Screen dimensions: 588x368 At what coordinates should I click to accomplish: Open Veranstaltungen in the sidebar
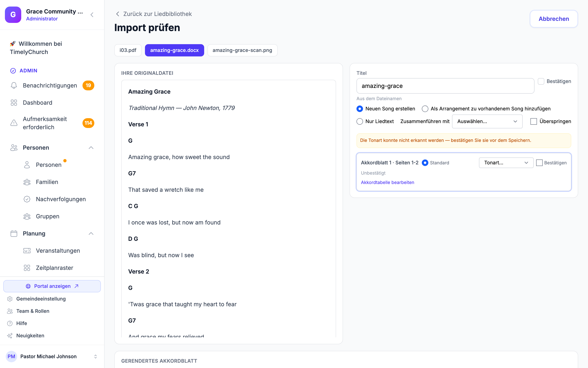coord(58,251)
